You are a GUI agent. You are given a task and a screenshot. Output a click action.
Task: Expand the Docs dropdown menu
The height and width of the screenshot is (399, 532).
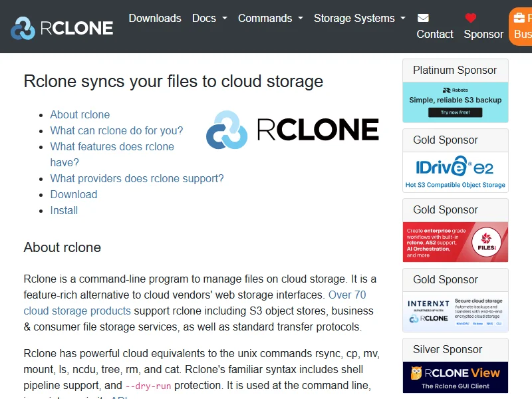pyautogui.click(x=209, y=18)
